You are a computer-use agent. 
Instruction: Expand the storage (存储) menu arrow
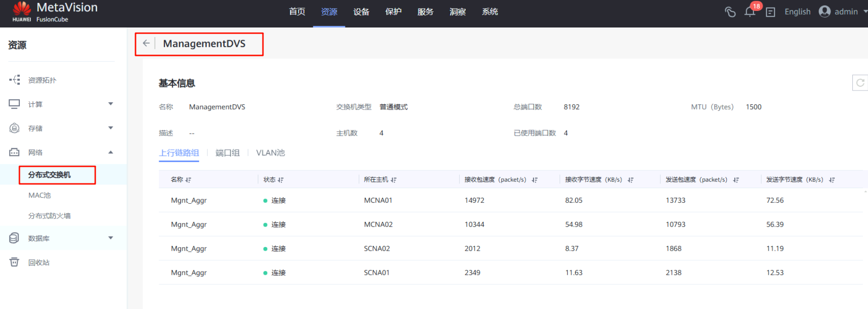point(110,128)
